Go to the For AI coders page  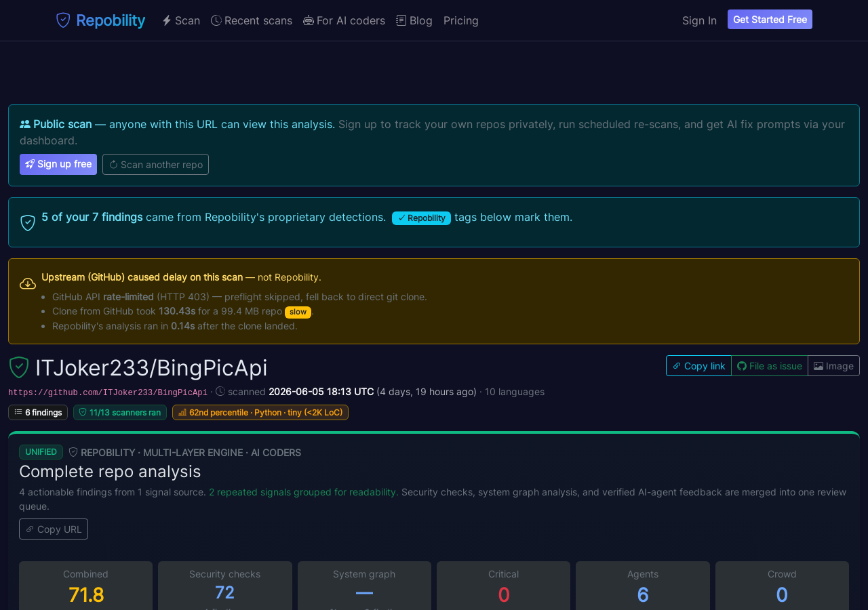[x=344, y=20]
